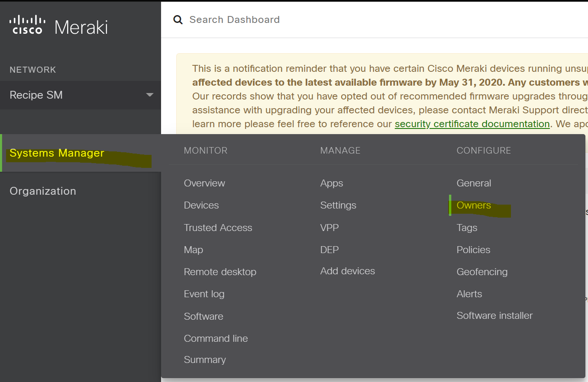Viewport: 588px width, 382px height.
Task: Click the NETWORK section label
Action: pyautogui.click(x=33, y=70)
